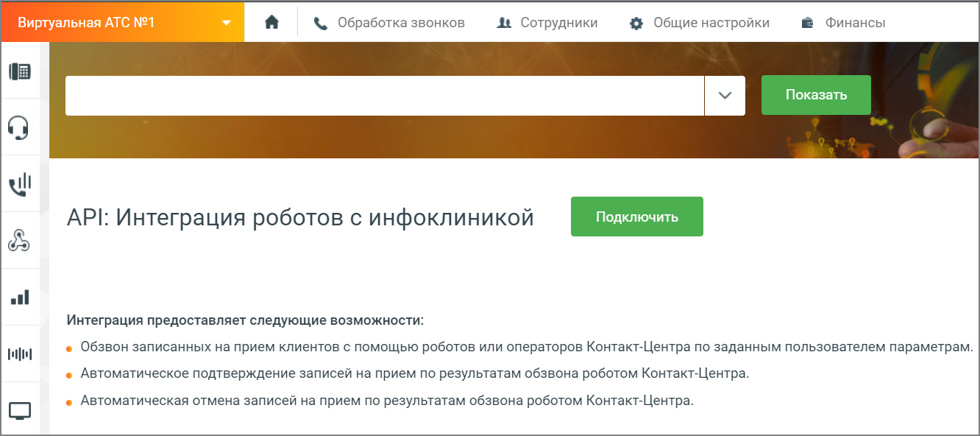Click the Обзвон записанных на прием line

tap(527, 347)
